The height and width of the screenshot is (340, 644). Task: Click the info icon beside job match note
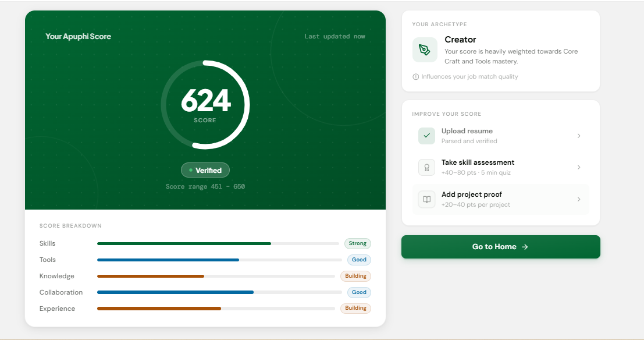[415, 77]
